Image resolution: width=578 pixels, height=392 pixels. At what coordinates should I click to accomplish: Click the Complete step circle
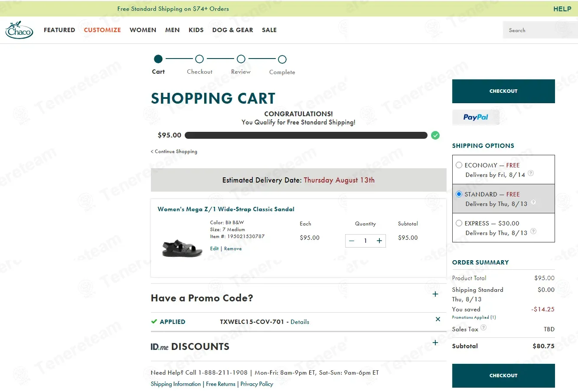click(x=282, y=59)
